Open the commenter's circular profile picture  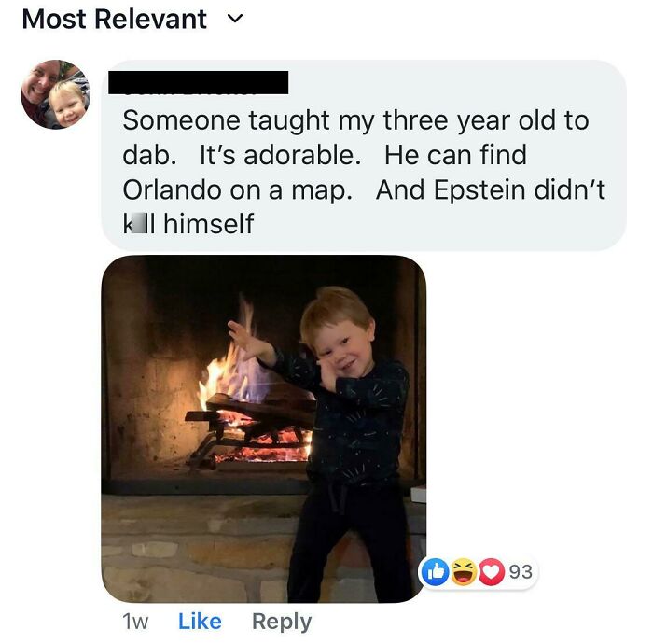click(x=56, y=94)
